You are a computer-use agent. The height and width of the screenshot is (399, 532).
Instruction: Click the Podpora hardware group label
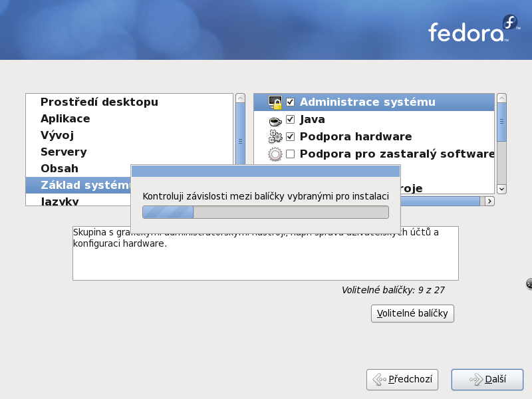coord(356,136)
